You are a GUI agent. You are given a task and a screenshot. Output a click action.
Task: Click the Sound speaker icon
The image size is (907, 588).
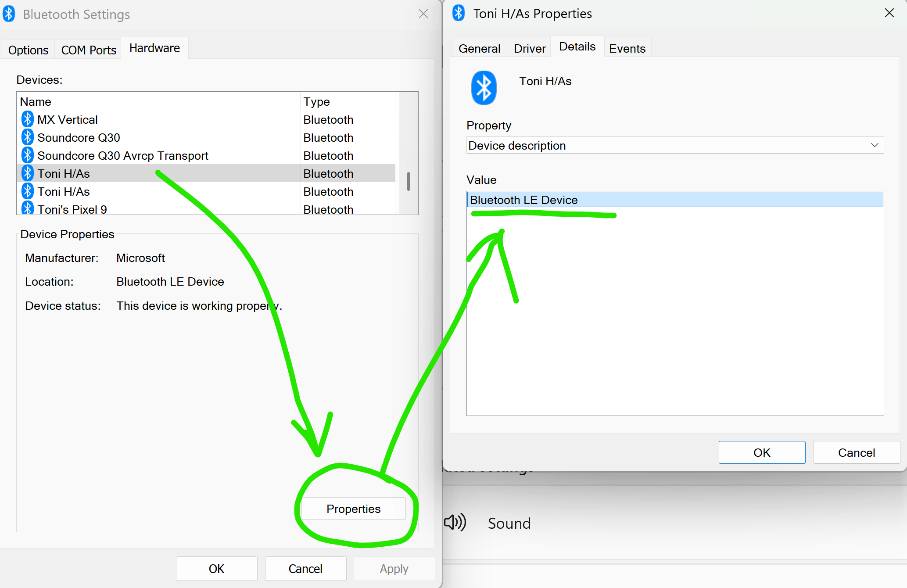pyautogui.click(x=455, y=523)
